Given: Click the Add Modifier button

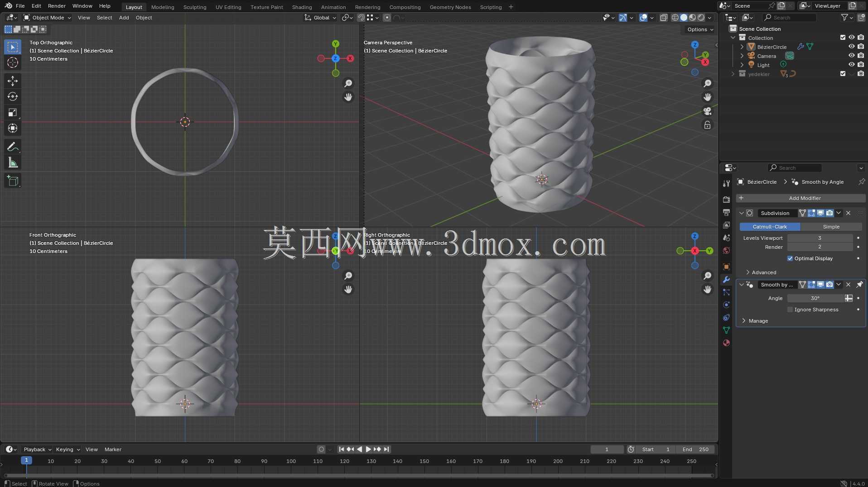Looking at the screenshot, I should point(800,198).
